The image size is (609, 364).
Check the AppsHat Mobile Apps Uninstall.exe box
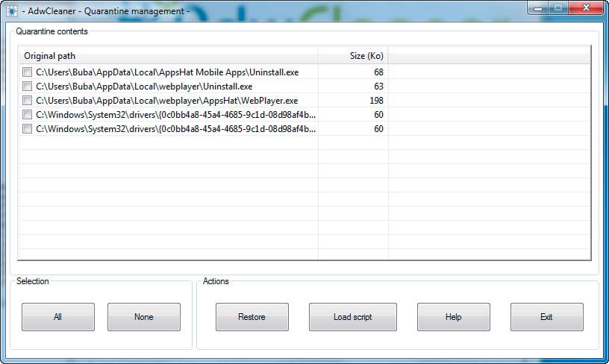click(x=27, y=72)
